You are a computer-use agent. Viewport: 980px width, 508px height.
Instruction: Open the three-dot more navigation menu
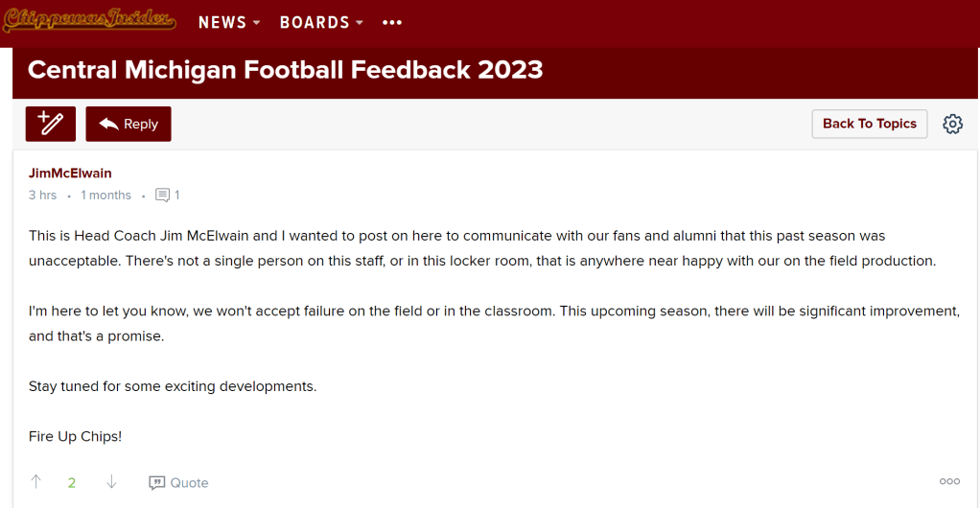(392, 22)
